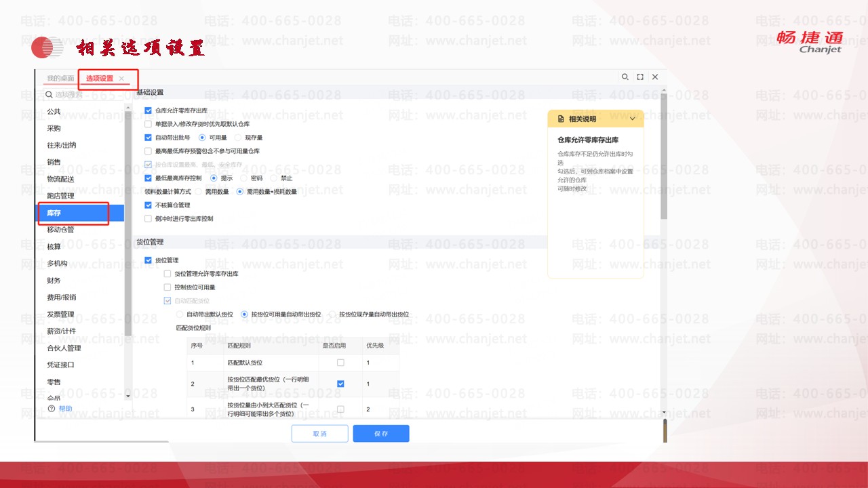Image resolution: width=868 pixels, height=488 pixels.
Task: Select the 现存量 radio button
Action: tap(237, 138)
